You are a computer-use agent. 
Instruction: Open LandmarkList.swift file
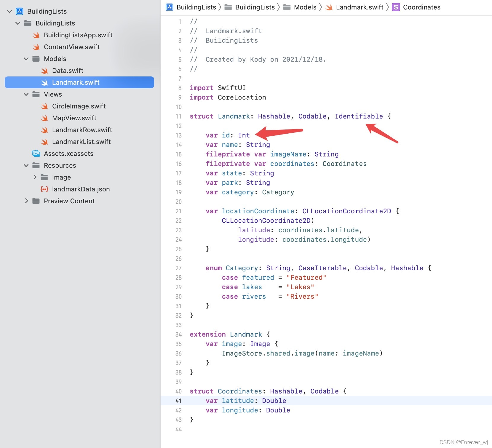pyautogui.click(x=82, y=142)
